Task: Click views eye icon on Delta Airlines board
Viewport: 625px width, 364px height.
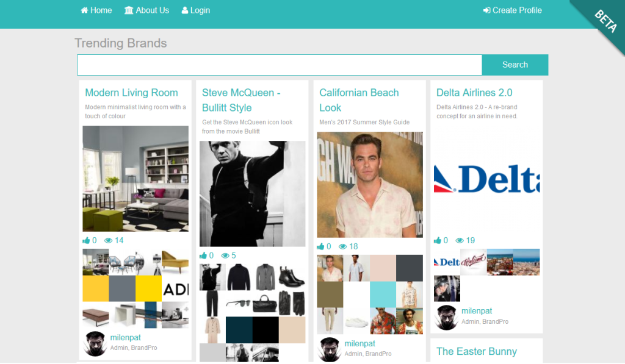Action: pos(460,241)
